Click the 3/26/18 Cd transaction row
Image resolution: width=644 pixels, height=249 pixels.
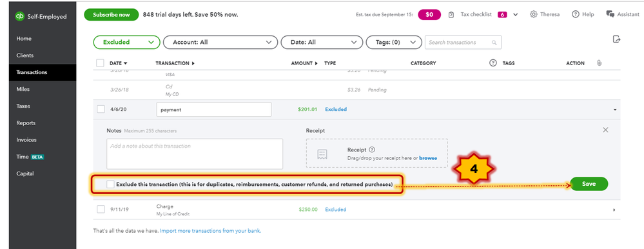[356, 90]
